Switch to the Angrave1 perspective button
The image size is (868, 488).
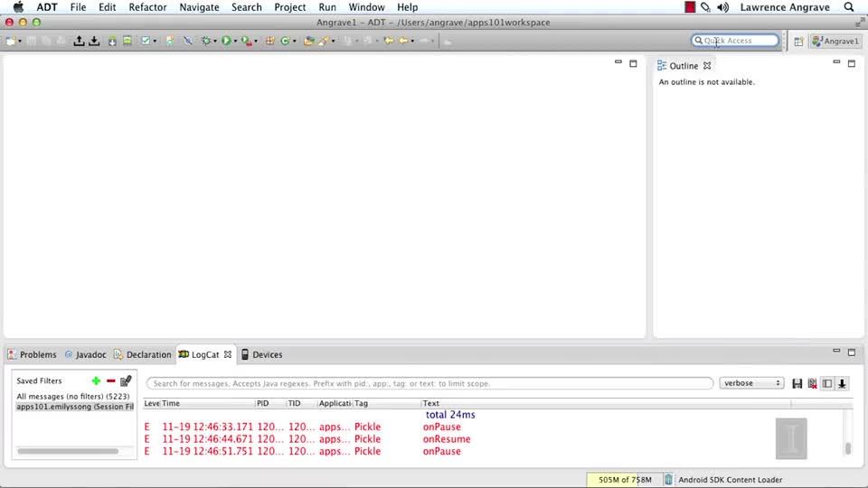click(835, 42)
